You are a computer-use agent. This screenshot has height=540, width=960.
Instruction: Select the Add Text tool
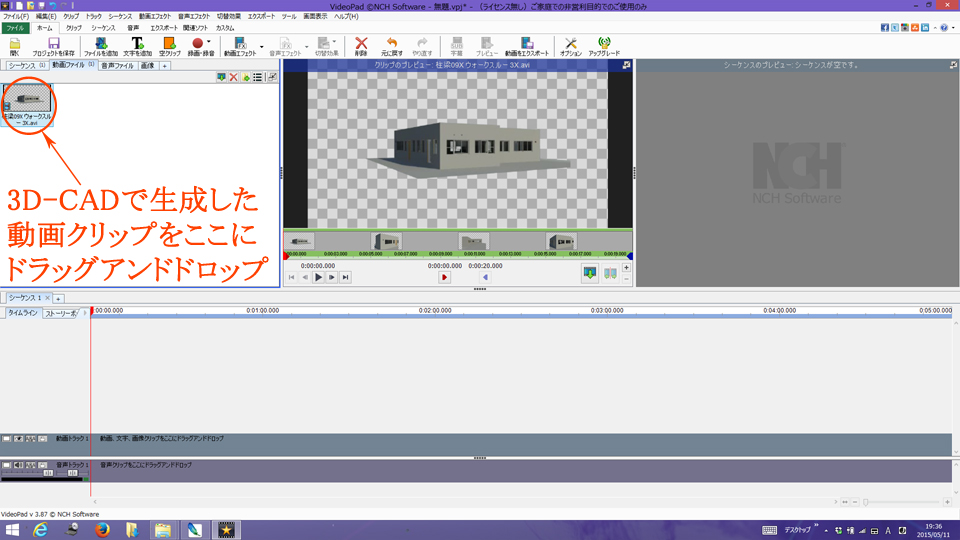137,46
